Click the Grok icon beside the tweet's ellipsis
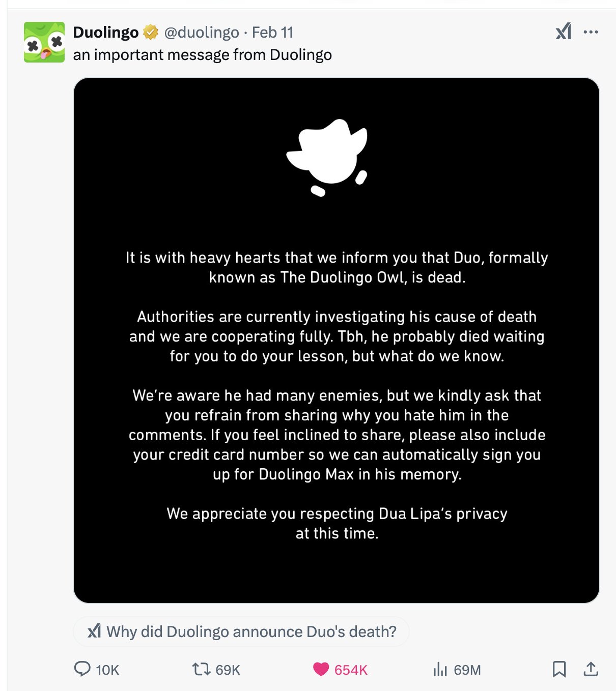The image size is (616, 691). click(x=563, y=32)
